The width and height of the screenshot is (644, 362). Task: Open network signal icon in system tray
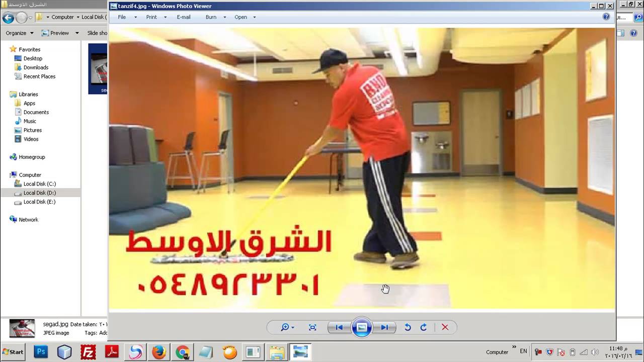click(584, 352)
